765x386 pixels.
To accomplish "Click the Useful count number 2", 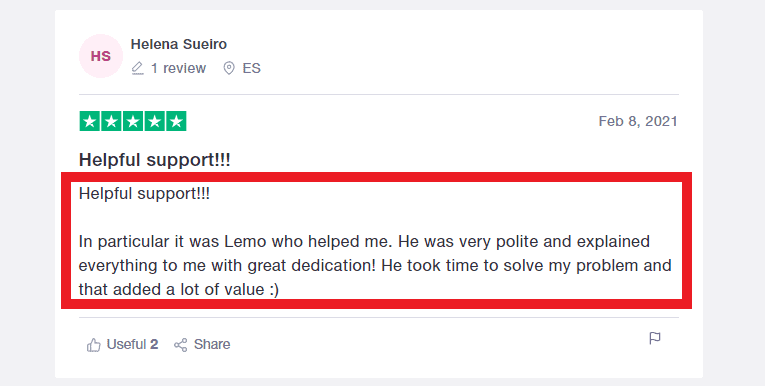I will pos(154,345).
